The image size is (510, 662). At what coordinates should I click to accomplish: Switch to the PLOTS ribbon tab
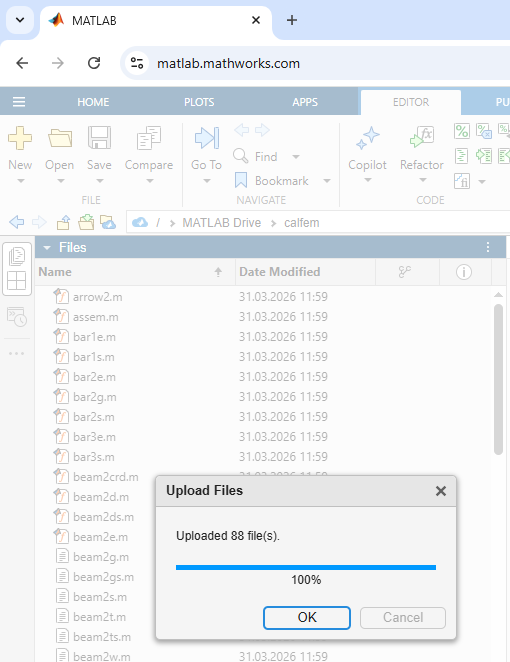(x=199, y=102)
